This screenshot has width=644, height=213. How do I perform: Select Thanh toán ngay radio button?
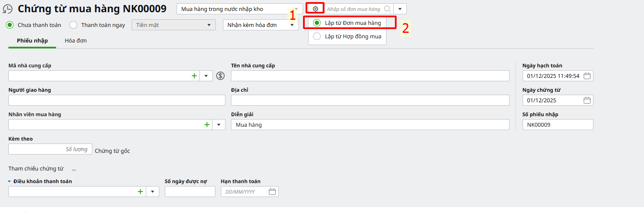pos(73,25)
